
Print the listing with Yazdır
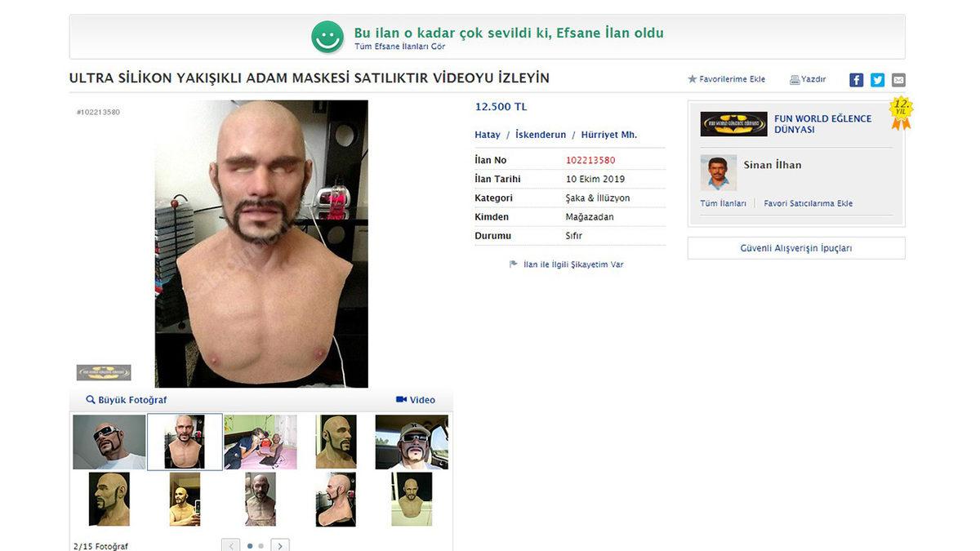pos(808,79)
